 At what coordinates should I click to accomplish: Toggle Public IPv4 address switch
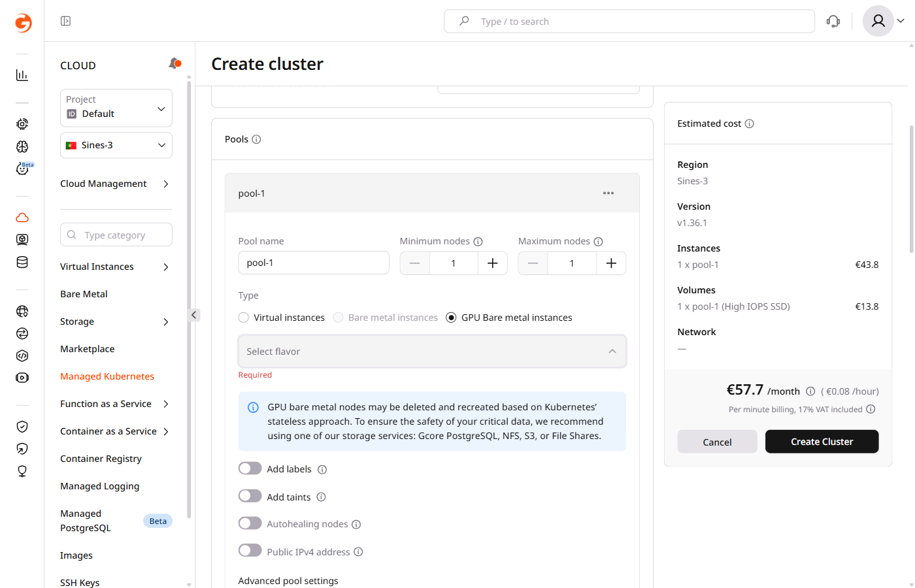(250, 551)
